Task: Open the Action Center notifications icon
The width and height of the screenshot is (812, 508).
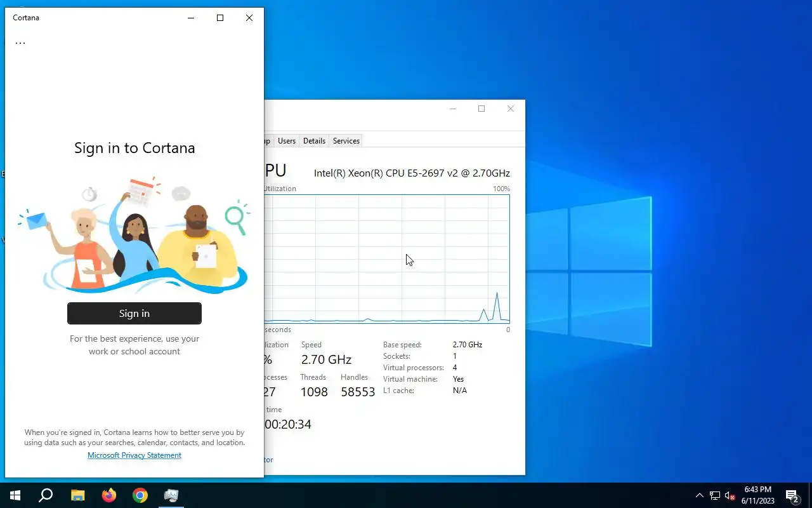Action: (x=792, y=495)
